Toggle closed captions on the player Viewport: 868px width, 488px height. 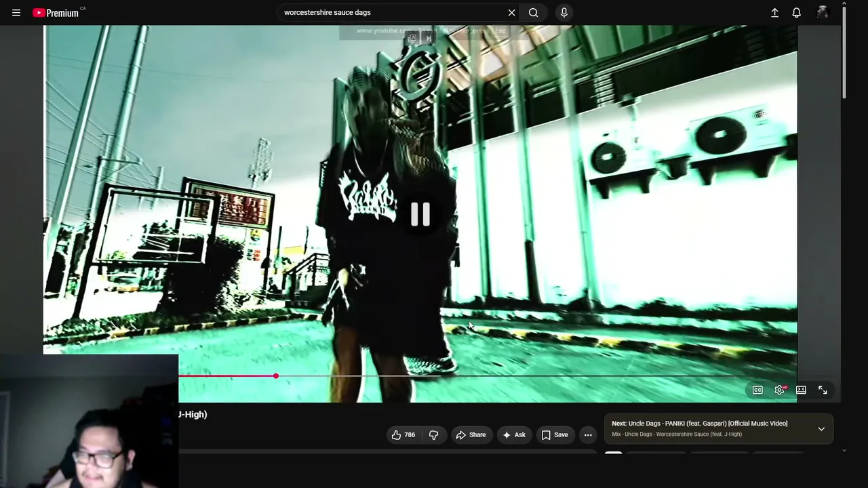757,390
